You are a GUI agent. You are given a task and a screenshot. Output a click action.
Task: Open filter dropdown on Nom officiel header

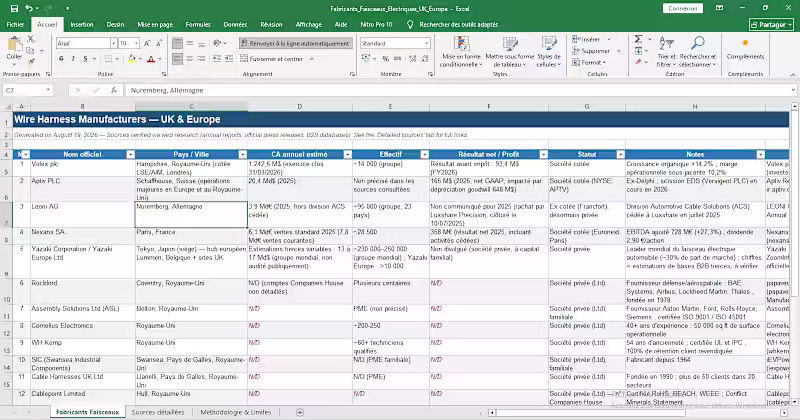coord(130,155)
